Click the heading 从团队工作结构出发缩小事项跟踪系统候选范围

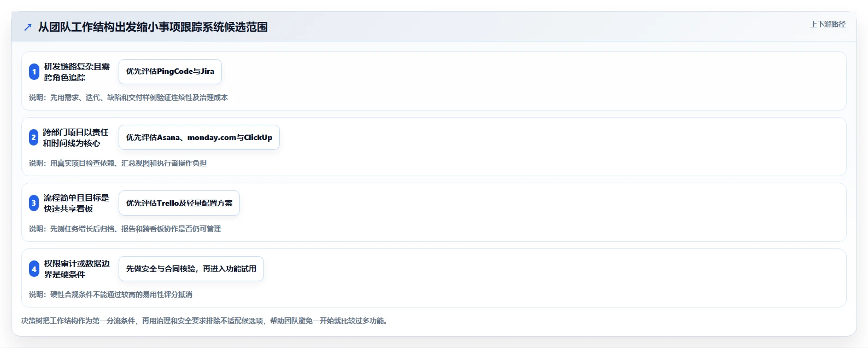(x=153, y=27)
